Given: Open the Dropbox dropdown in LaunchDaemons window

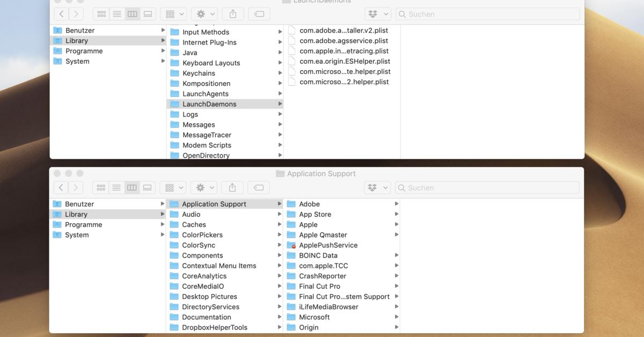Looking at the screenshot, I should pos(377,14).
